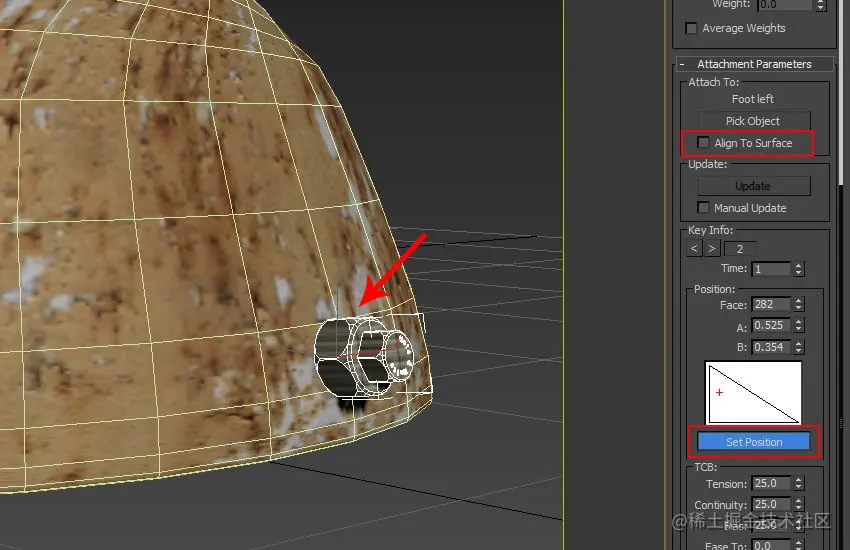The image size is (850, 550).
Task: Click the Ease To value field
Action: (x=771, y=545)
